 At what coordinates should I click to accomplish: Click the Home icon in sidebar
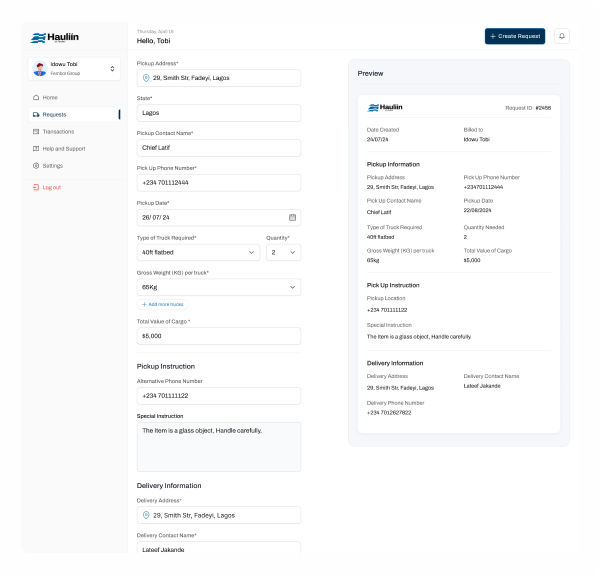pyautogui.click(x=36, y=97)
